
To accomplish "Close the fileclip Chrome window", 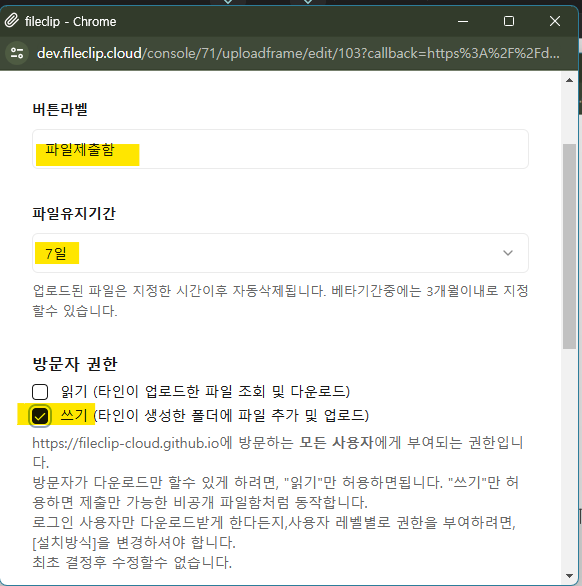I will 555,21.
